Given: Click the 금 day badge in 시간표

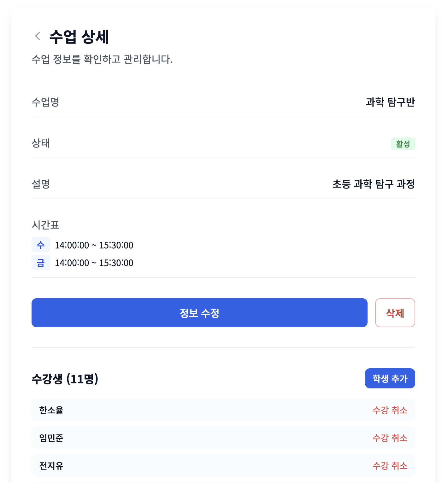Looking at the screenshot, I should (41, 263).
